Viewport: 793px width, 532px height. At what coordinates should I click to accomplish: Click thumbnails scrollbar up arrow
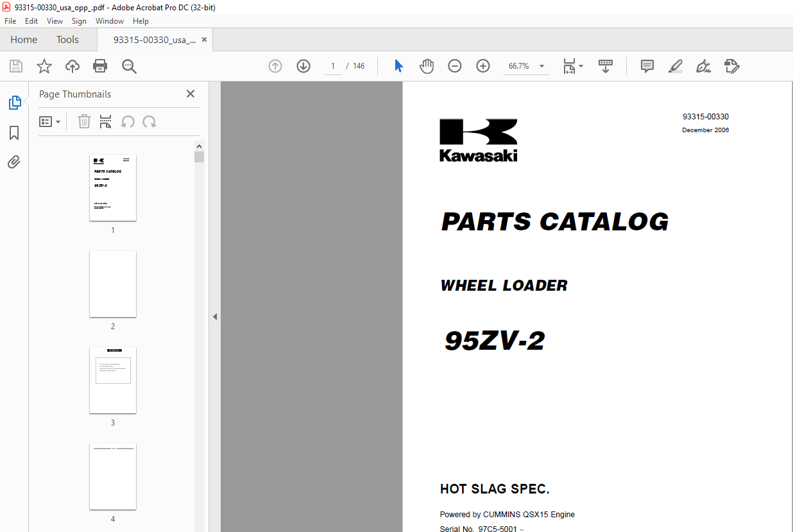[x=199, y=146]
